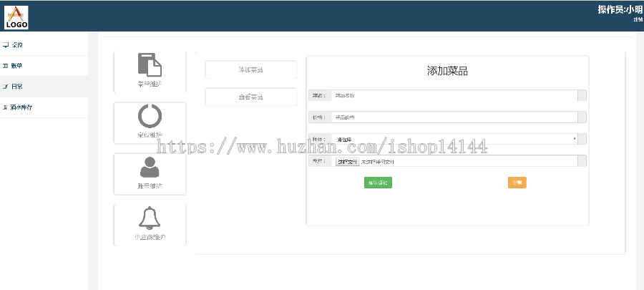The width and height of the screenshot is (644, 290).
Task: Click the orange 重置 reset button
Action: (517, 183)
